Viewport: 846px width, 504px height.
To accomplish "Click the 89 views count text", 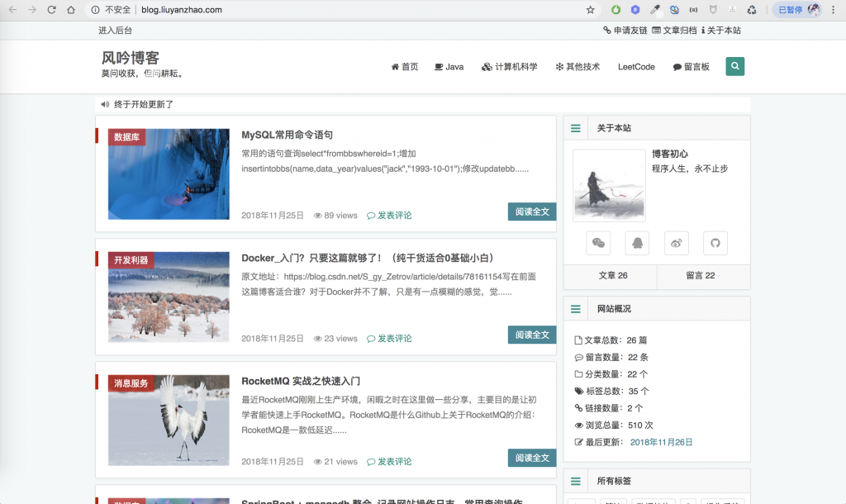I will (x=335, y=216).
